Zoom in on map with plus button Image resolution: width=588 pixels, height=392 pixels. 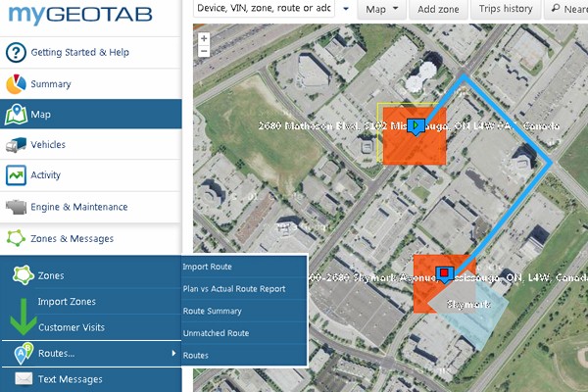click(x=204, y=40)
